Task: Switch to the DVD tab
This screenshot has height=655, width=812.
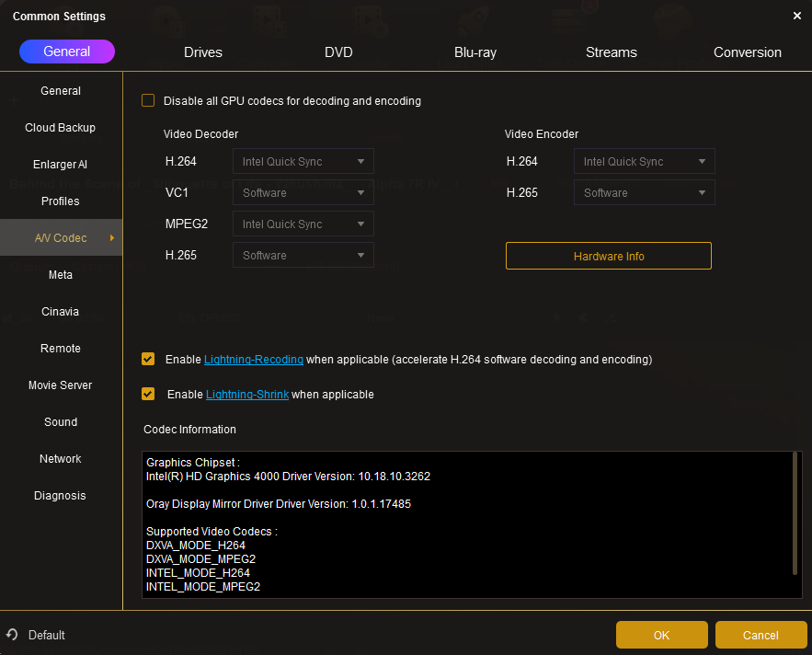Action: [338, 52]
